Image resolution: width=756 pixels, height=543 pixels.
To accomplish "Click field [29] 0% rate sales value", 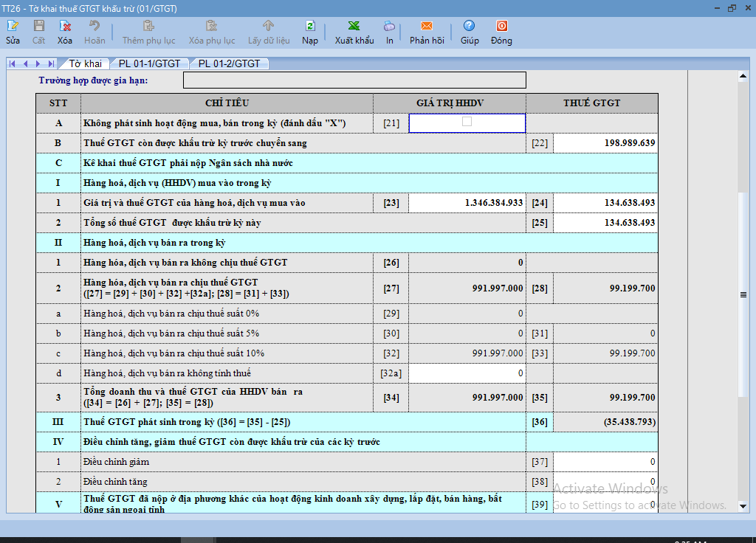I will 467,314.
